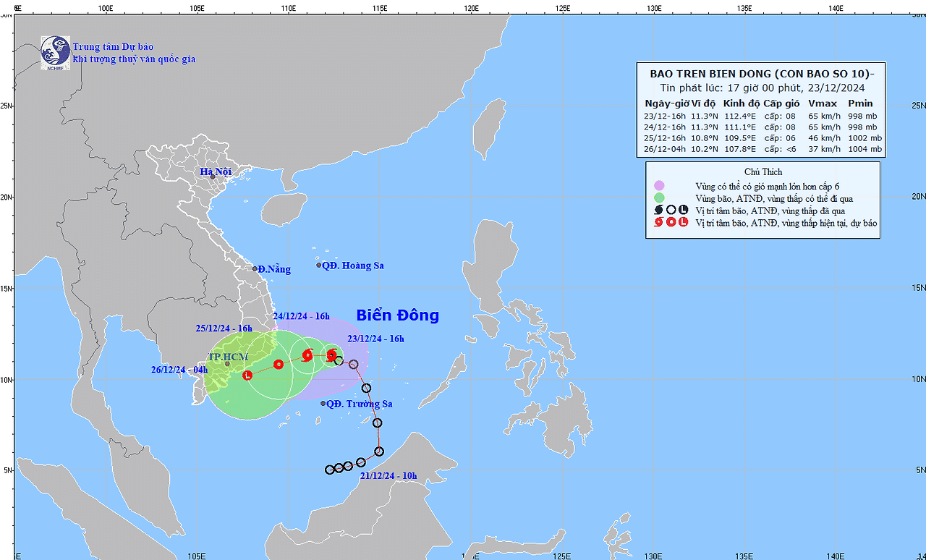The height and width of the screenshot is (560, 926).
Task: Click the purple legend swatch for strong wind area
Action: [x=658, y=185]
